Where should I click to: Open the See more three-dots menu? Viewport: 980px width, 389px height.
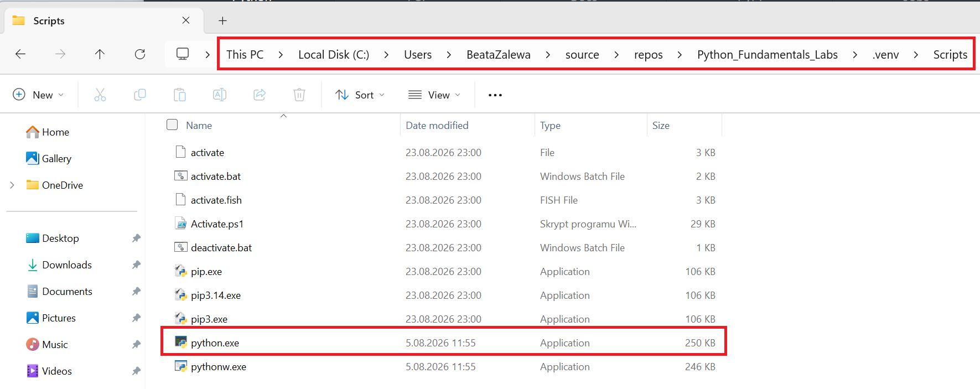[x=495, y=95]
